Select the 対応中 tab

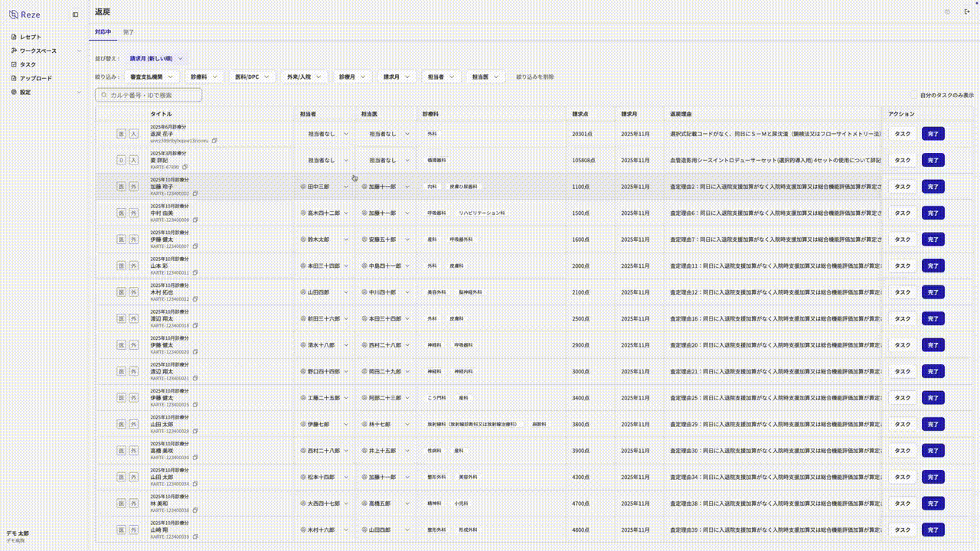click(x=103, y=32)
